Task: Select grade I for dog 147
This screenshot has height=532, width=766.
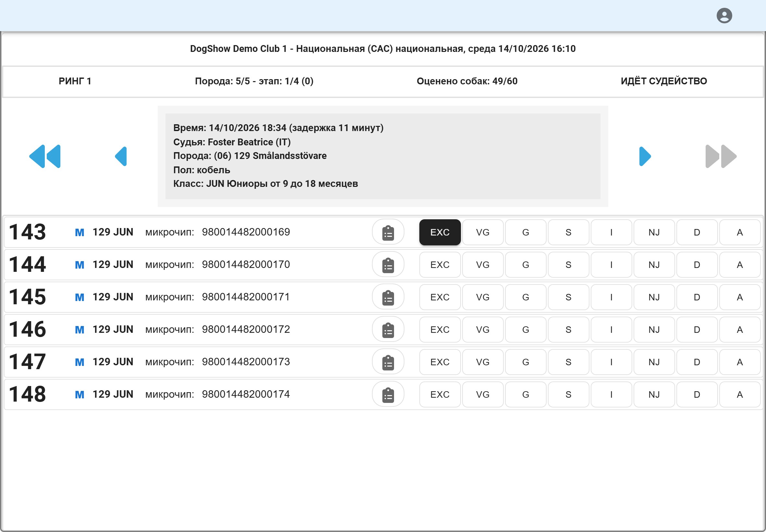Action: [611, 362]
